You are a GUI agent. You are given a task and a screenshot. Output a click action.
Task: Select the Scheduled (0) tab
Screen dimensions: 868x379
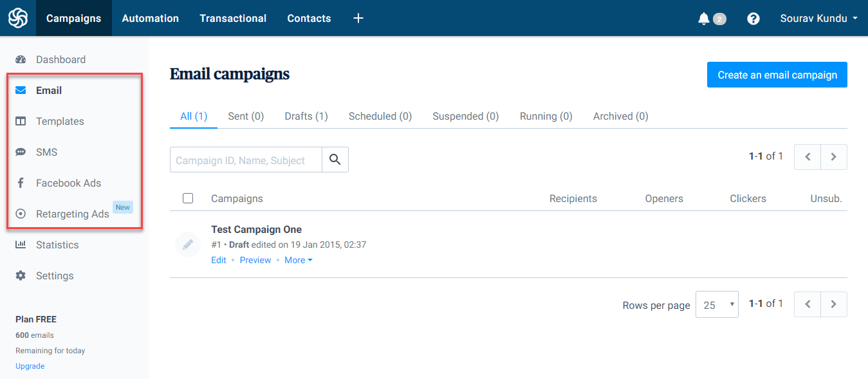(380, 116)
